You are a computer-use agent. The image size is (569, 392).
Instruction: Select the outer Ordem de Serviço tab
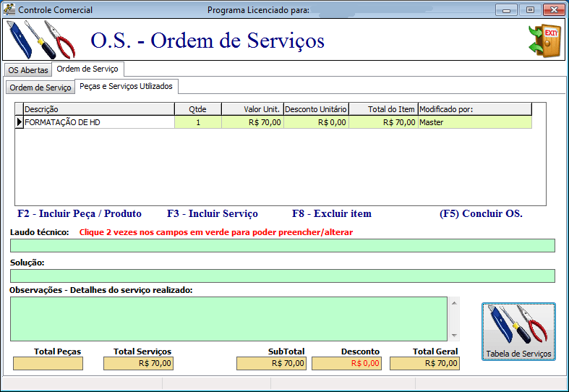tap(87, 69)
